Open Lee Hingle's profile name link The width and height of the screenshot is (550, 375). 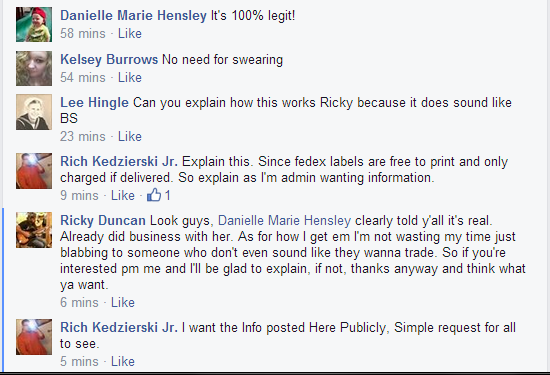coord(94,102)
